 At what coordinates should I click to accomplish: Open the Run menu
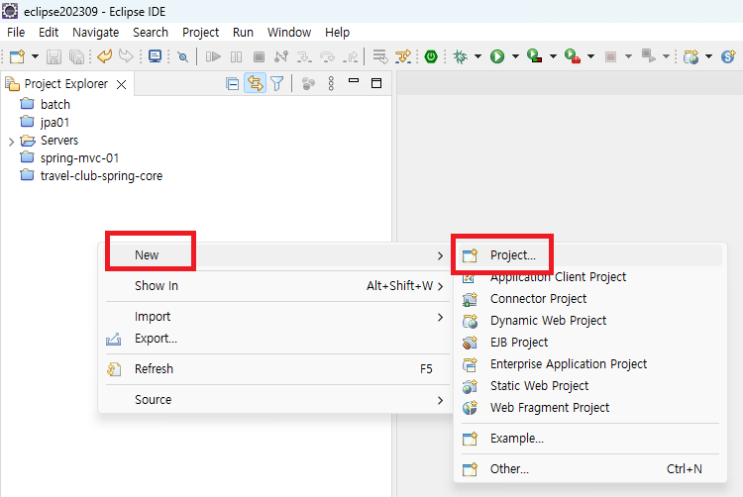tap(243, 32)
